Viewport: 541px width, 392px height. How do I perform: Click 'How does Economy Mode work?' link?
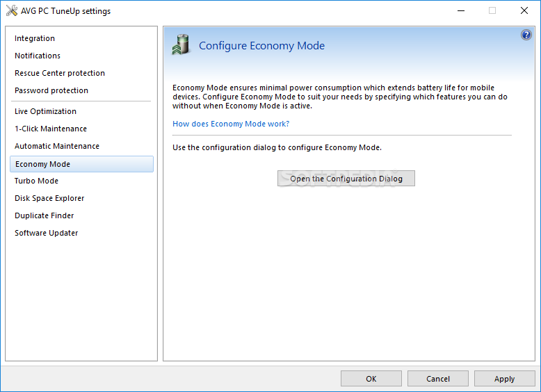(x=231, y=124)
